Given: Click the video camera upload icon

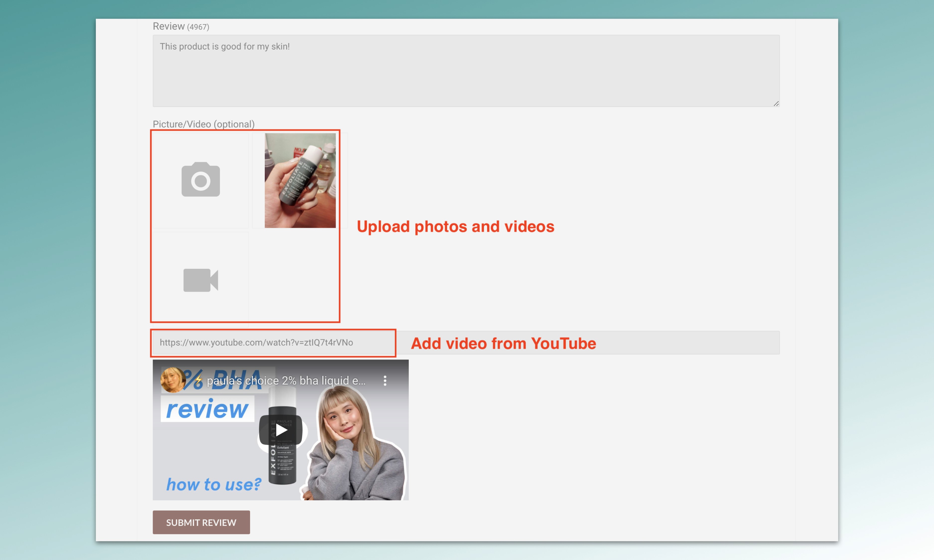Looking at the screenshot, I should click(200, 280).
